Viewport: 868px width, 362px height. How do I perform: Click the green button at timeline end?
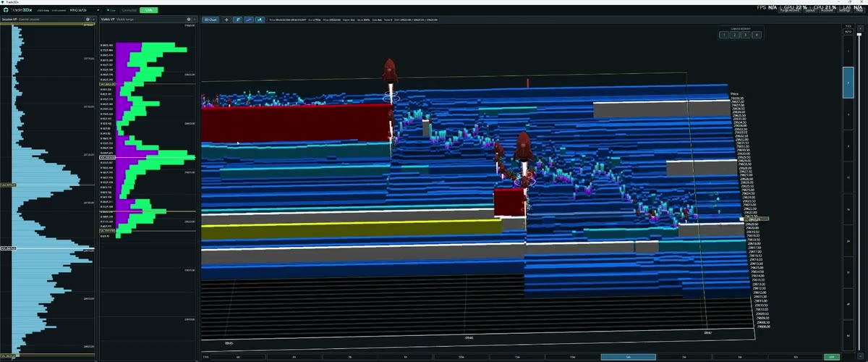pyautogui.click(x=832, y=357)
